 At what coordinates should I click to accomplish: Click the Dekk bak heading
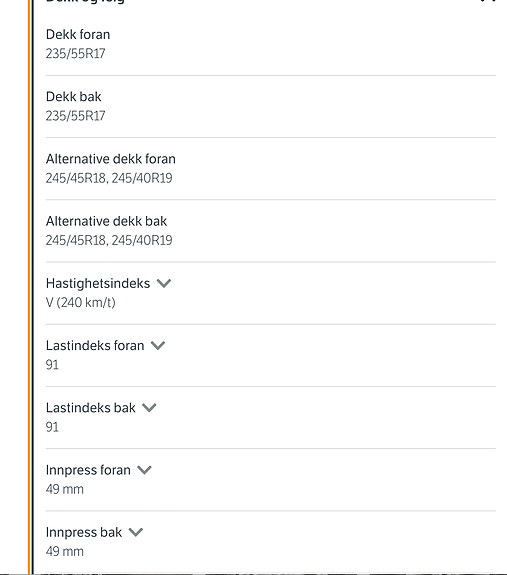coord(73,97)
